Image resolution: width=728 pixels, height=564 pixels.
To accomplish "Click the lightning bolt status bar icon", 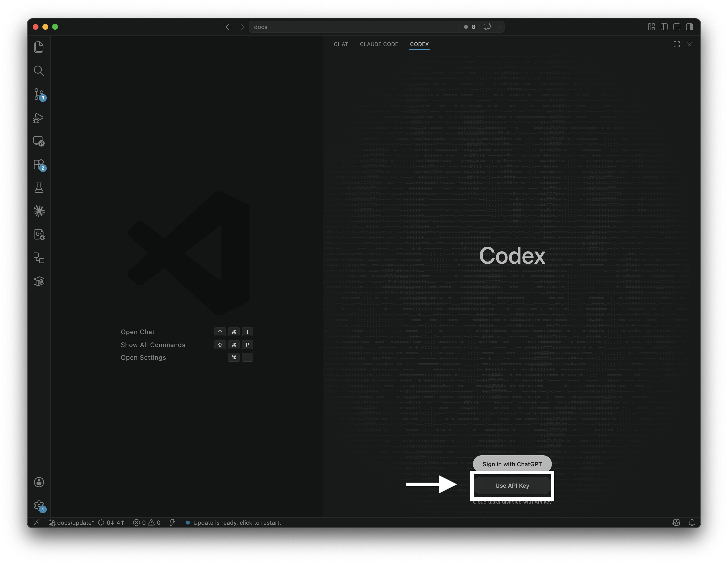I will pyautogui.click(x=172, y=522).
